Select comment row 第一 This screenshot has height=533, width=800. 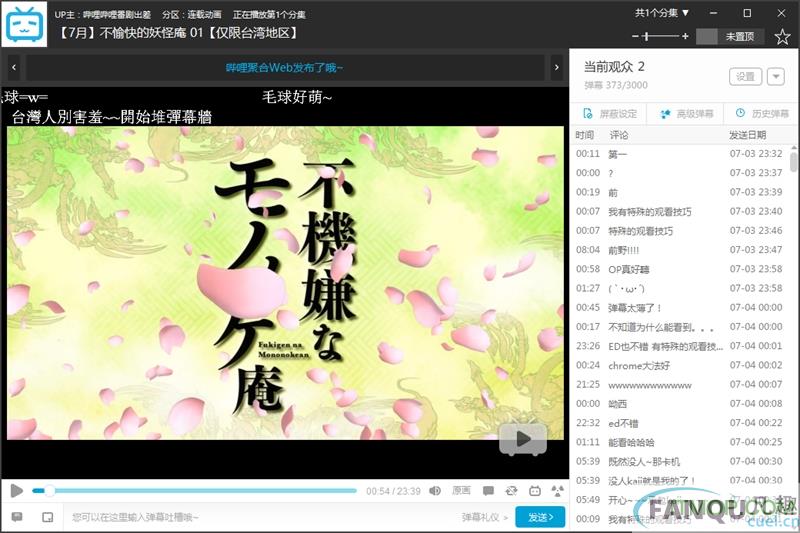(681, 154)
